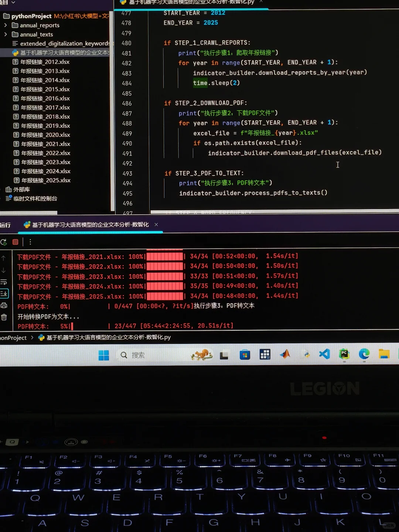The image size is (399, 532).
Task: Open 年报链接_2019.xlsx
Action: pos(41,126)
